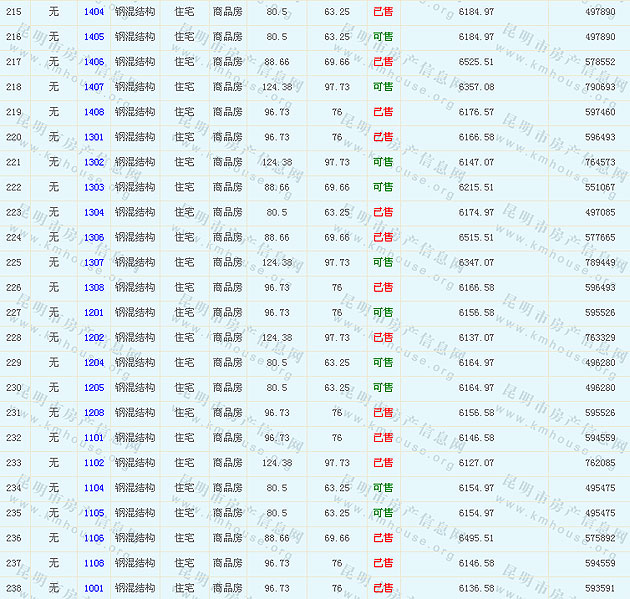The height and width of the screenshot is (599, 630).
Task: Open room 1208 link
Action: [93, 412]
